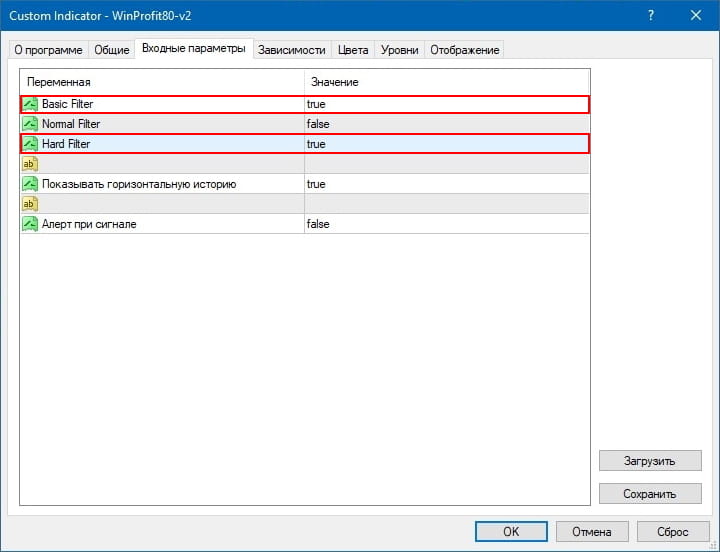Click the 'Алерт при сигнале' parameter icon
This screenshot has height=552, width=720.
30,224
